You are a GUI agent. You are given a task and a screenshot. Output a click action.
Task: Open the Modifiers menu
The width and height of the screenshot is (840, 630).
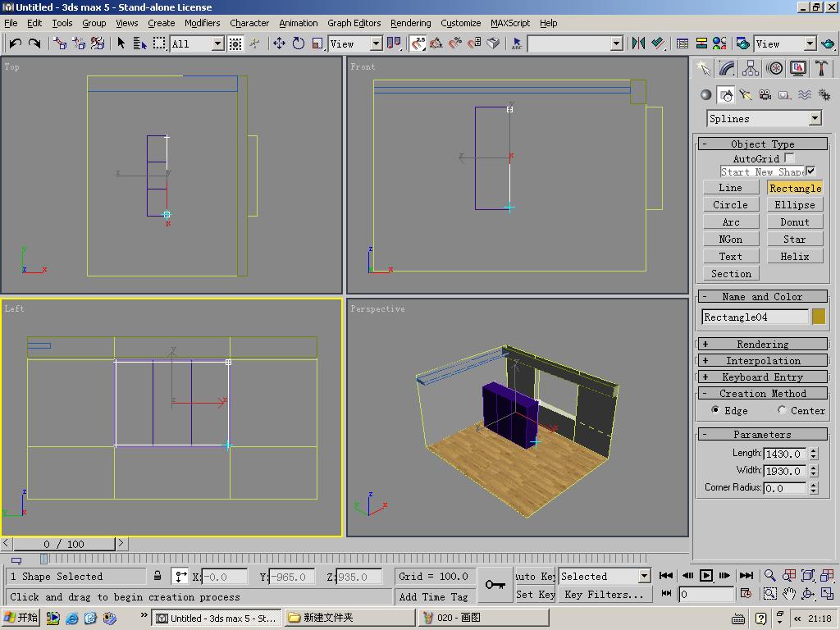click(x=202, y=23)
